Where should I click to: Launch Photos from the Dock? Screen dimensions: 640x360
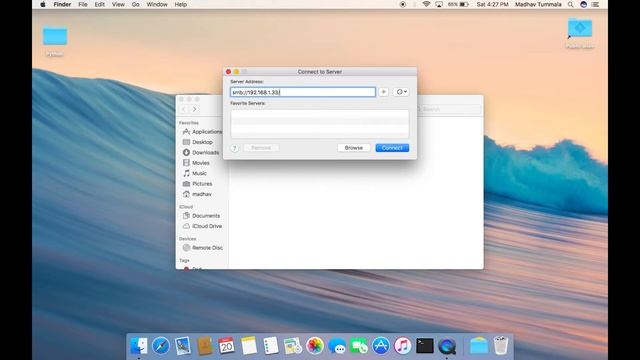315,346
